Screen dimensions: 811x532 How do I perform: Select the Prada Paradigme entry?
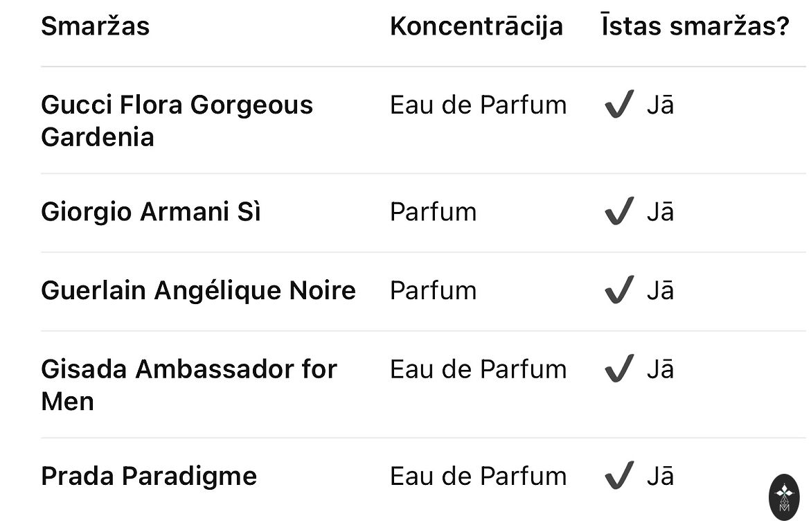tap(149, 476)
